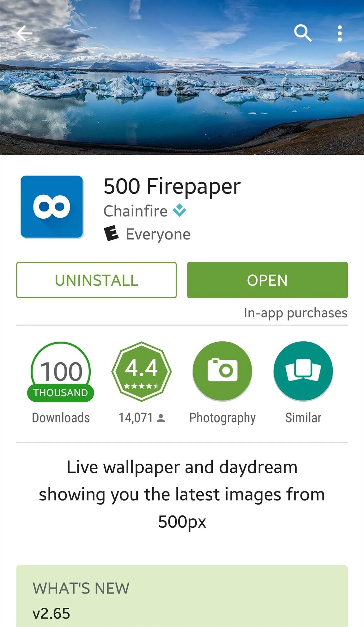Expand the What's New section
The width and height of the screenshot is (364, 627).
tap(182, 596)
